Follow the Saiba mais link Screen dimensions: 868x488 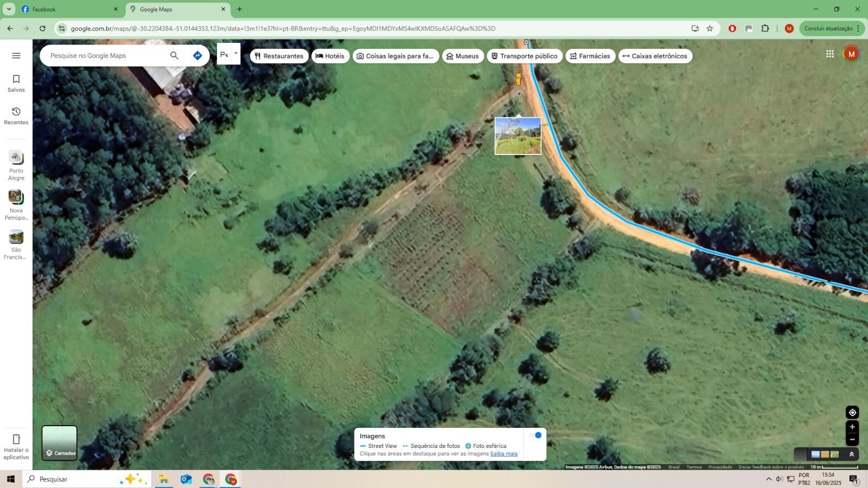pyautogui.click(x=503, y=454)
